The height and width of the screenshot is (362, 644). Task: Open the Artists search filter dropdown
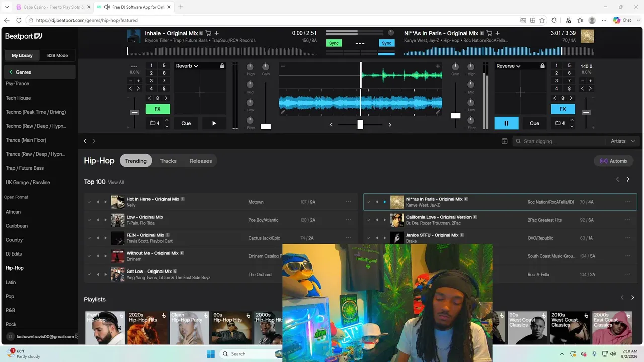[x=622, y=141]
